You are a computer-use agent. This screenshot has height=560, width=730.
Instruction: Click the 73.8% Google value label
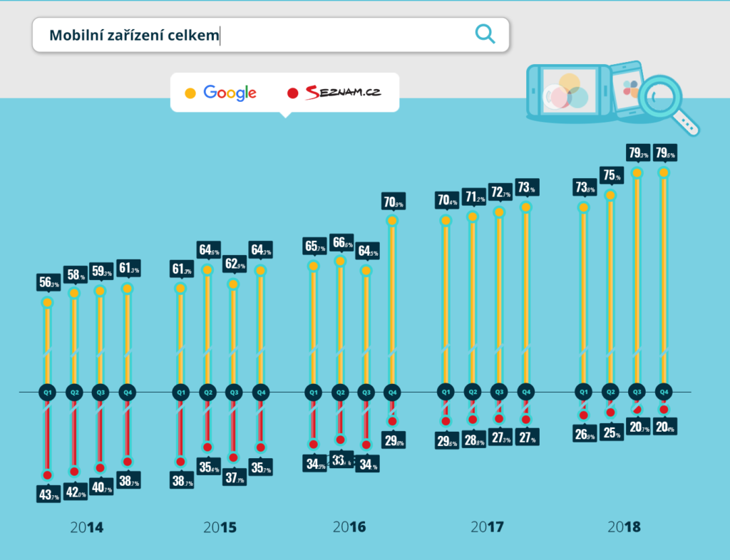point(585,187)
